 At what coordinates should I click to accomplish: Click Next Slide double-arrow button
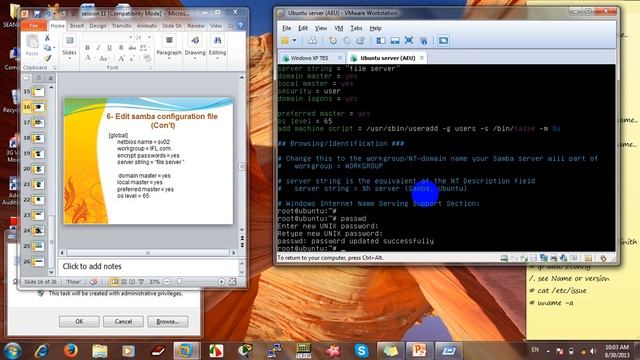tap(242, 245)
